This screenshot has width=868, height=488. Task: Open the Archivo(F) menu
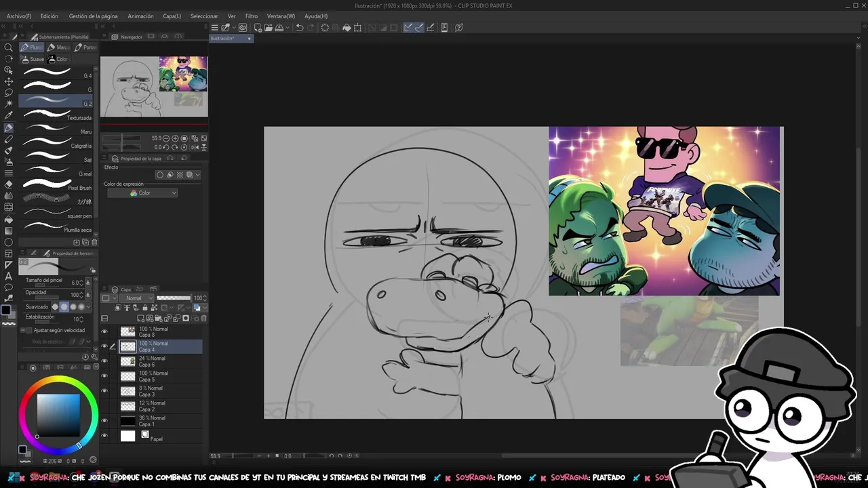(19, 16)
